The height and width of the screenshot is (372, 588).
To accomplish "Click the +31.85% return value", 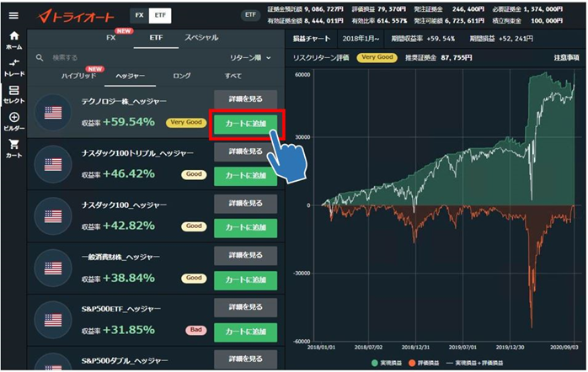I will click(x=129, y=330).
